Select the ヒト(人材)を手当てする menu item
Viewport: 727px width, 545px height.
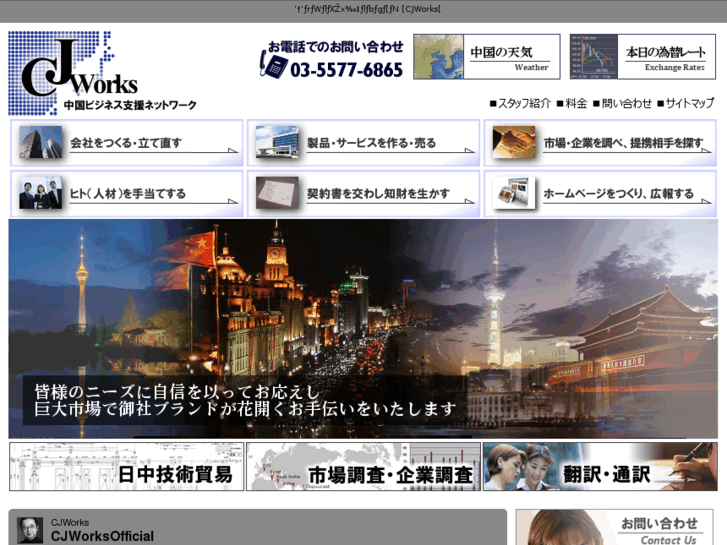click(127, 193)
